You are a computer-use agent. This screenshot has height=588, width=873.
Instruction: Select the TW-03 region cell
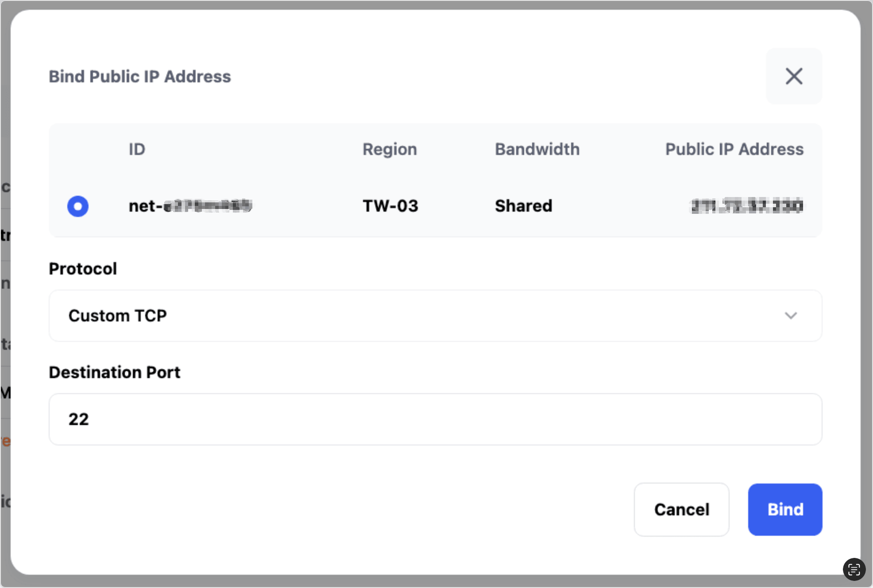coord(390,206)
